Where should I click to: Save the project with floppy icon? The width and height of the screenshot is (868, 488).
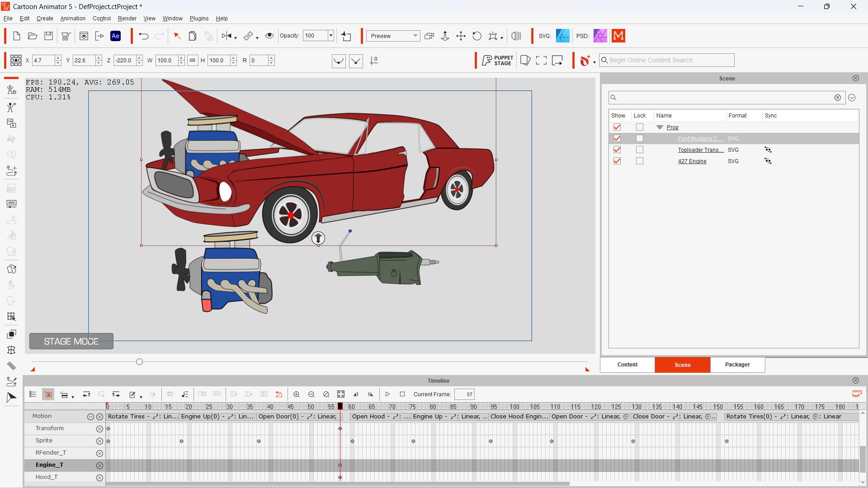48,36
